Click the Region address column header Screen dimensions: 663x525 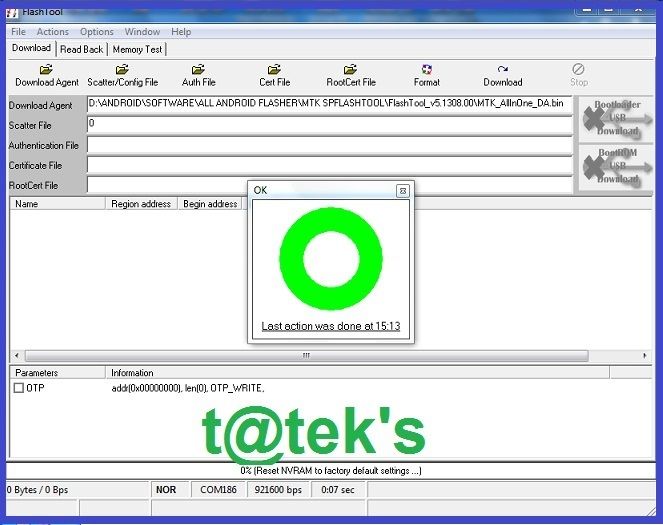tap(141, 204)
